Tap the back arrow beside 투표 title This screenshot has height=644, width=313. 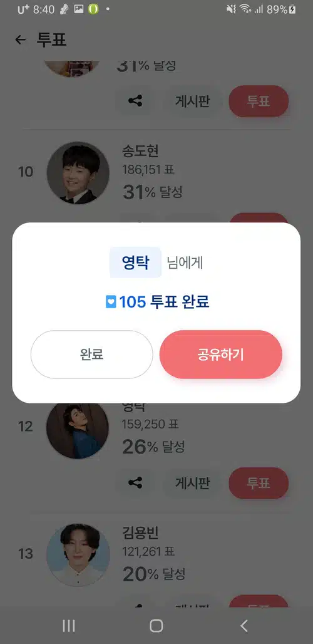click(x=20, y=39)
